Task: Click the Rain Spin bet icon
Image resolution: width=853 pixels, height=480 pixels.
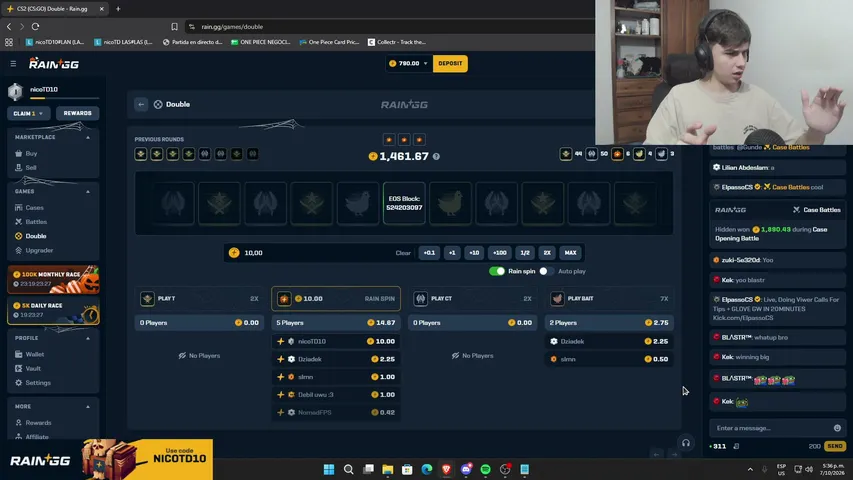Action: (x=284, y=298)
